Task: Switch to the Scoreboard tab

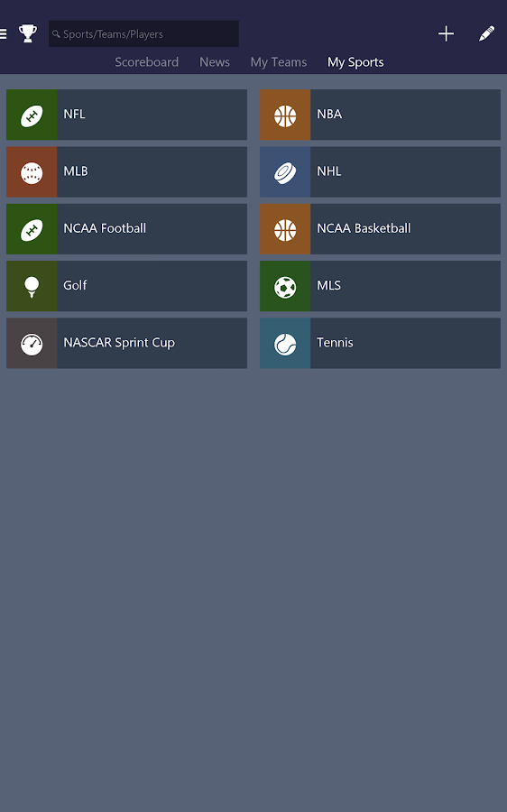Action: (x=146, y=62)
